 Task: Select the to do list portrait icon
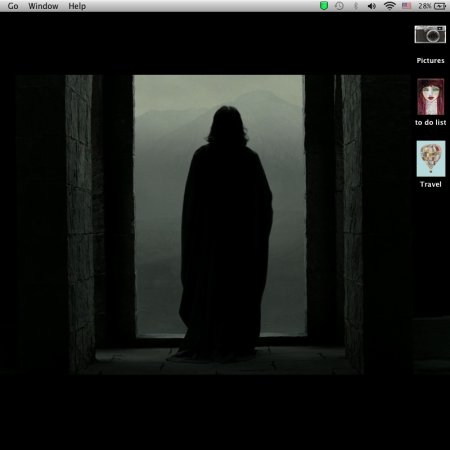tap(430, 97)
